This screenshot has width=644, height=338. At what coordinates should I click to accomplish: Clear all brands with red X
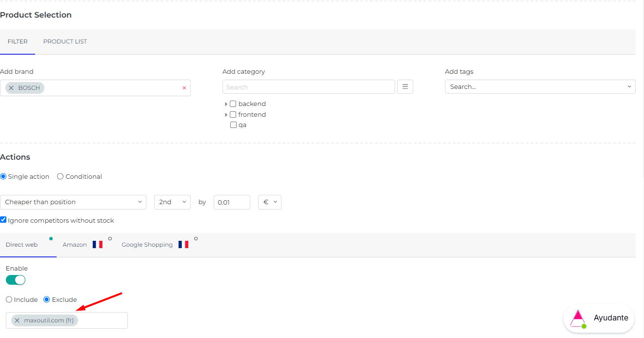(x=184, y=88)
